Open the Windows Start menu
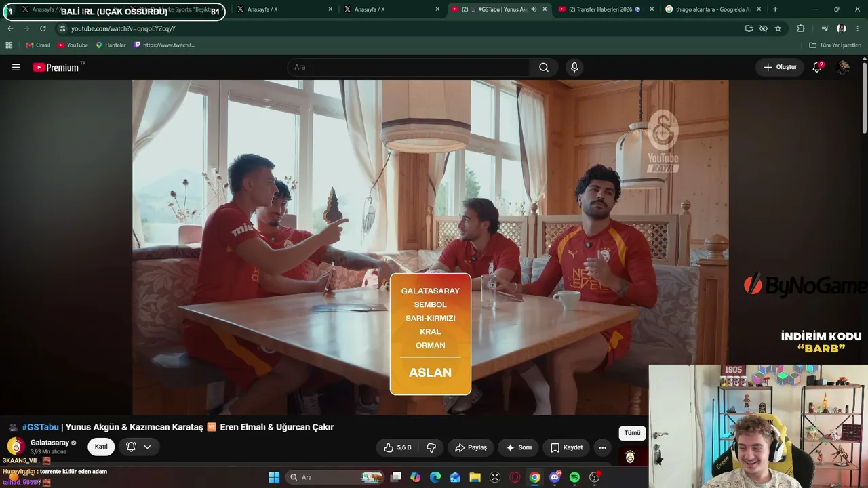This screenshot has width=868, height=488. coord(274,477)
